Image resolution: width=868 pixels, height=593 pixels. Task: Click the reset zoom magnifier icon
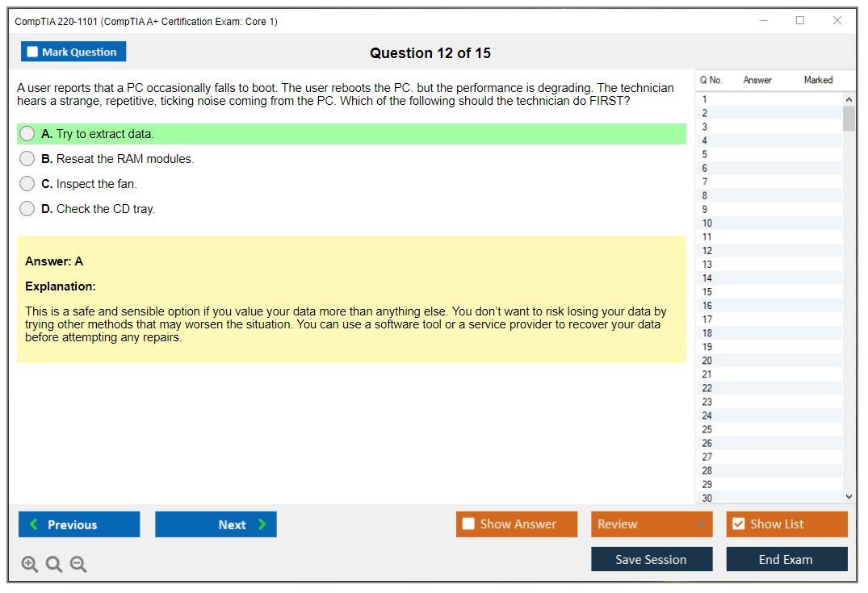click(x=54, y=565)
